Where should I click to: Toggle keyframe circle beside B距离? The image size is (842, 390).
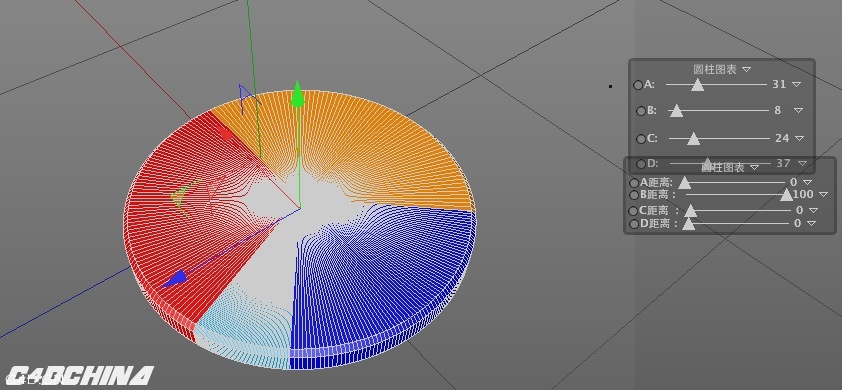[x=634, y=195]
